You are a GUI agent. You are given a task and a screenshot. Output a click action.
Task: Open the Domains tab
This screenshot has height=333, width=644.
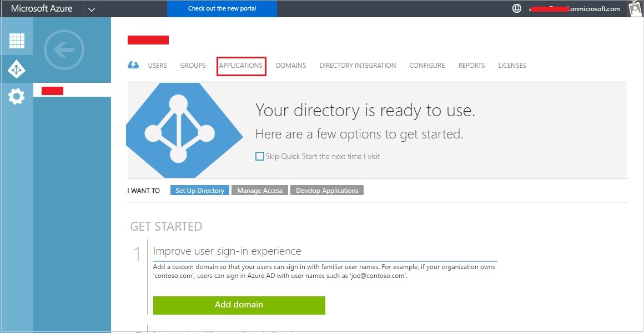click(x=291, y=66)
